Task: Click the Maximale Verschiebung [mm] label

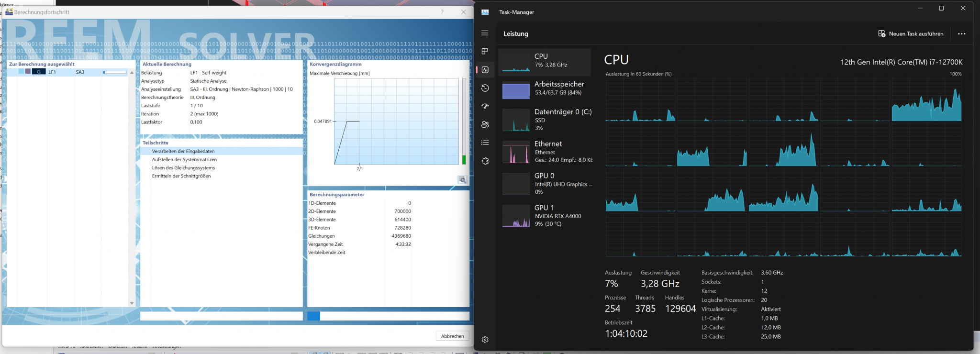Action: (340, 73)
